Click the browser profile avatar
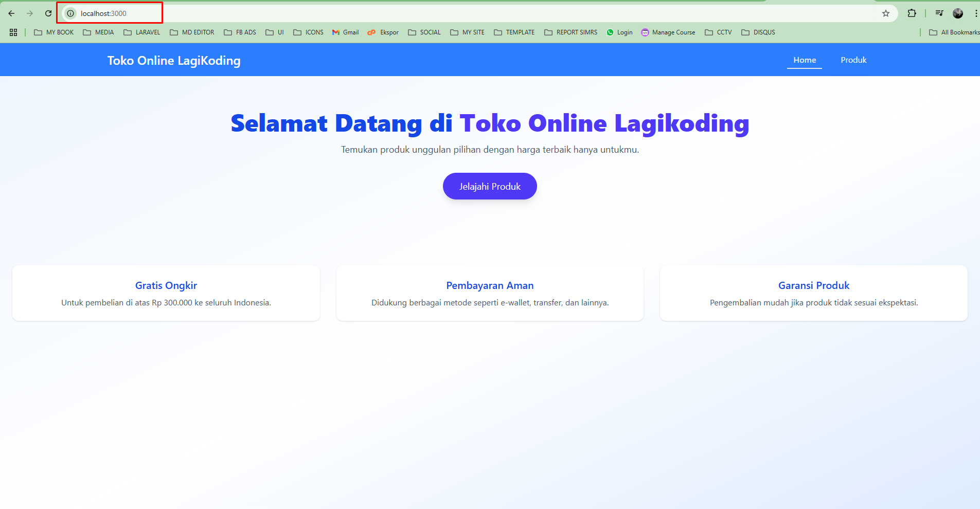This screenshot has width=980, height=509. click(x=959, y=13)
